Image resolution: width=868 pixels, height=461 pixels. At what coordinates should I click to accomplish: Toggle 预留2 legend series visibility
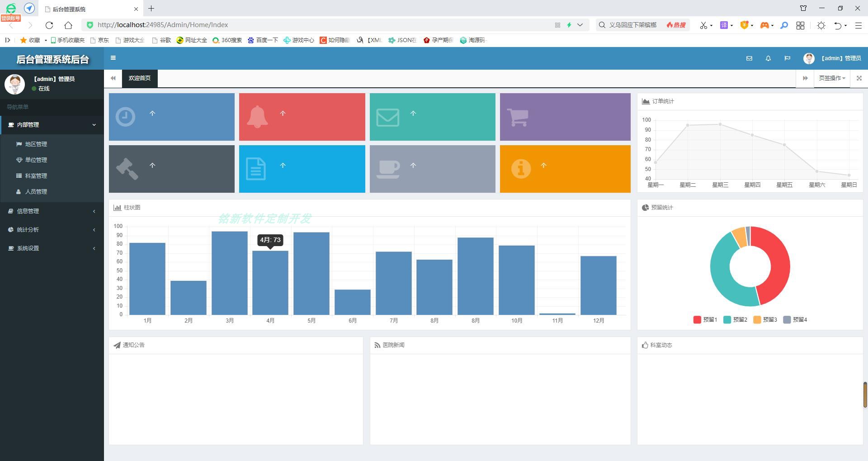click(x=735, y=320)
